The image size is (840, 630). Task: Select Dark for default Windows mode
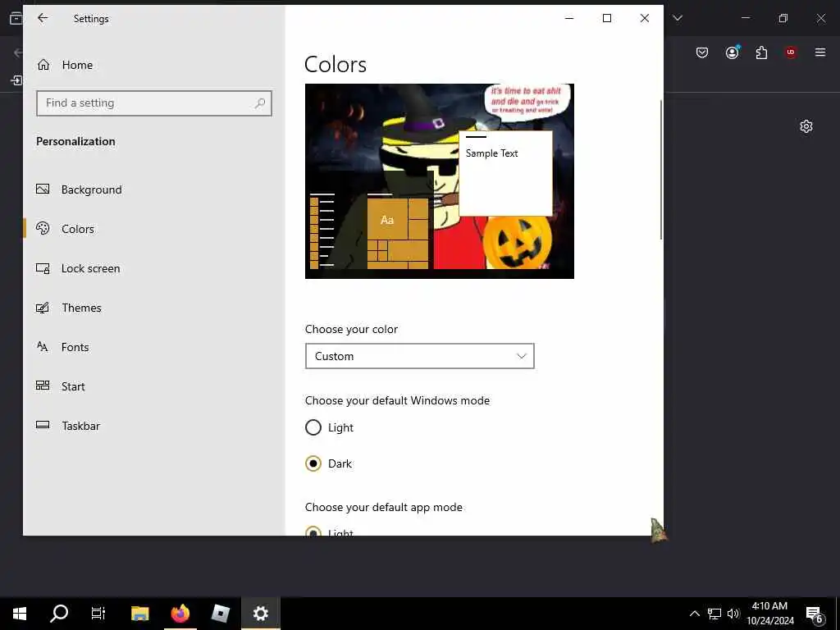click(328, 463)
